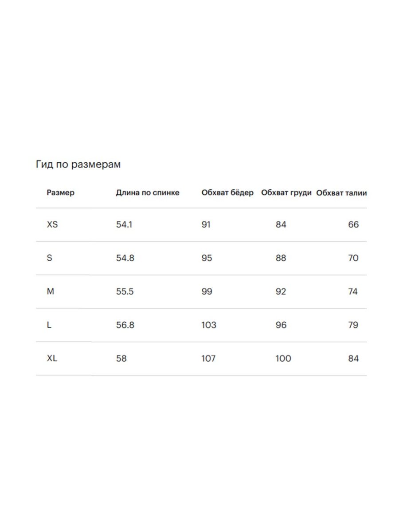Select the 54.8 back length cell
The width and height of the screenshot is (399, 532).
click(125, 258)
